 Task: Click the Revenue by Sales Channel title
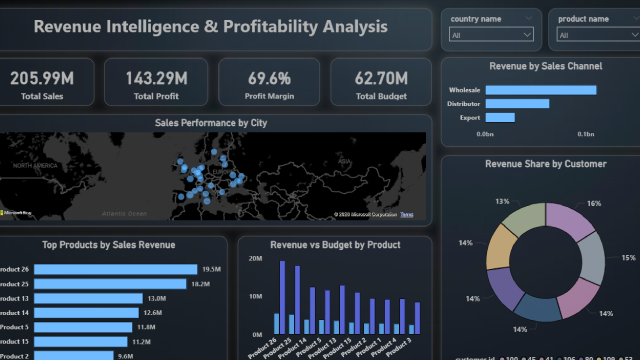tap(546, 66)
